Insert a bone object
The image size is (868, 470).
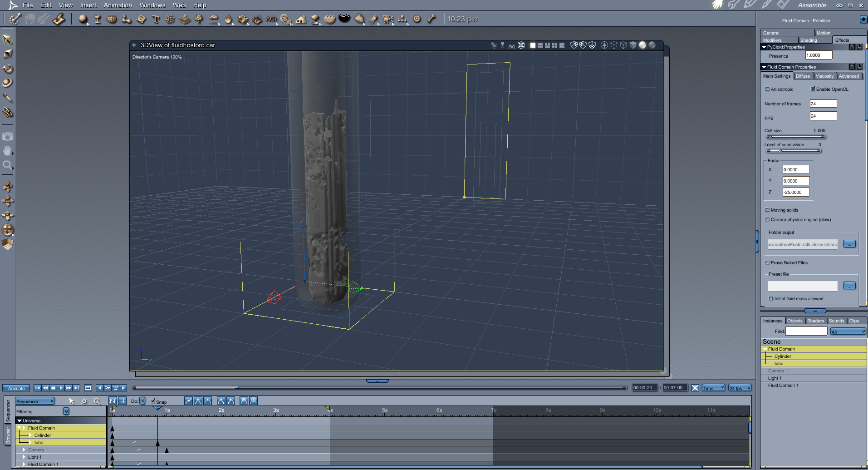tap(432, 19)
